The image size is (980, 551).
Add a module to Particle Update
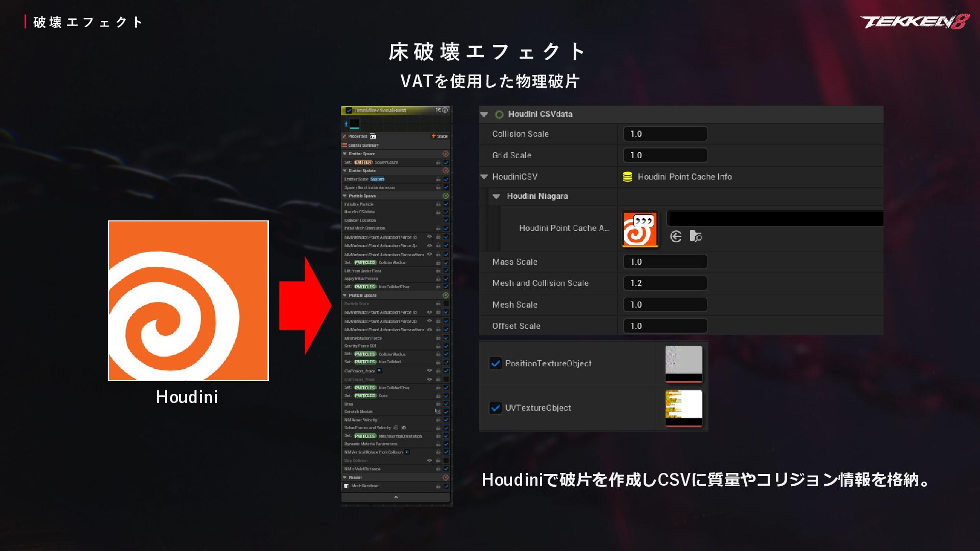click(446, 295)
